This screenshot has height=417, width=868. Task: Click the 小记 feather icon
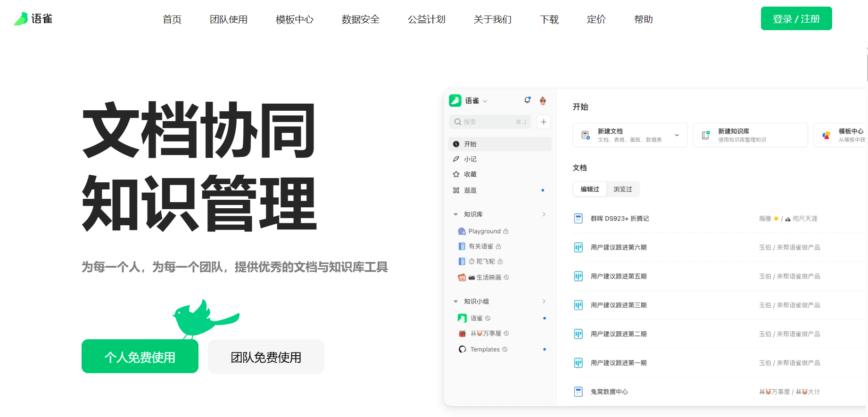pos(456,159)
